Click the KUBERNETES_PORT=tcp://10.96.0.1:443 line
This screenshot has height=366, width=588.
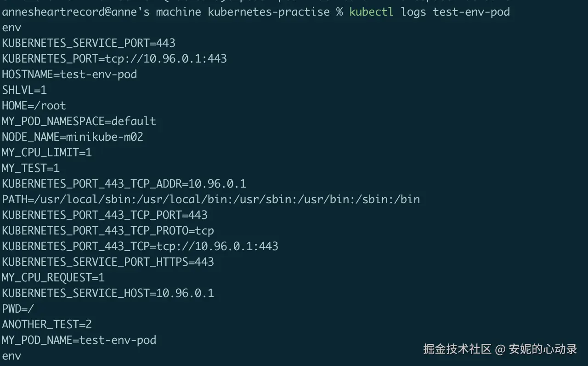tap(114, 59)
